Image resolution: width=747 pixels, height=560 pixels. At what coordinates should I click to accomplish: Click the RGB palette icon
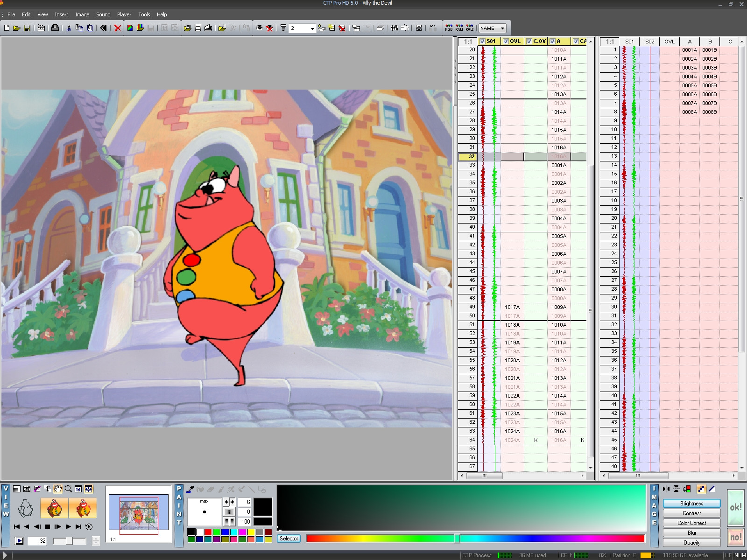(x=449, y=28)
